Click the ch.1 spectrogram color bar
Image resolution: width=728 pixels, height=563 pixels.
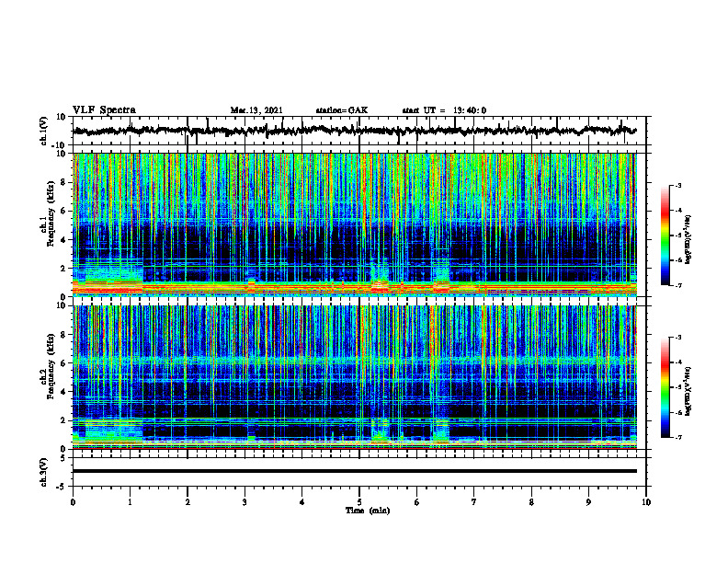(665, 236)
